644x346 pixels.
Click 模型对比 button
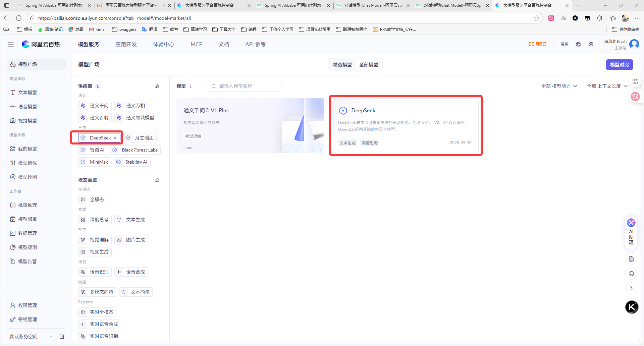619,65
